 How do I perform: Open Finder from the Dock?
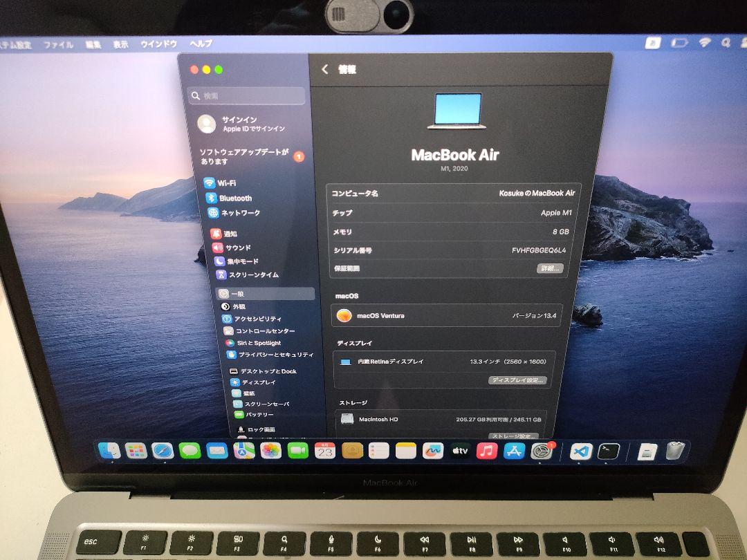[x=109, y=450]
